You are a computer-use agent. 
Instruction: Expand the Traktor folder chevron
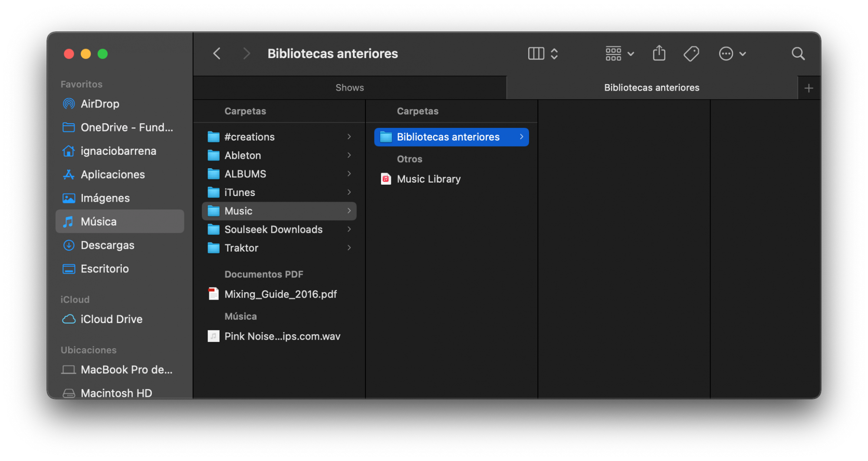pyautogui.click(x=349, y=248)
